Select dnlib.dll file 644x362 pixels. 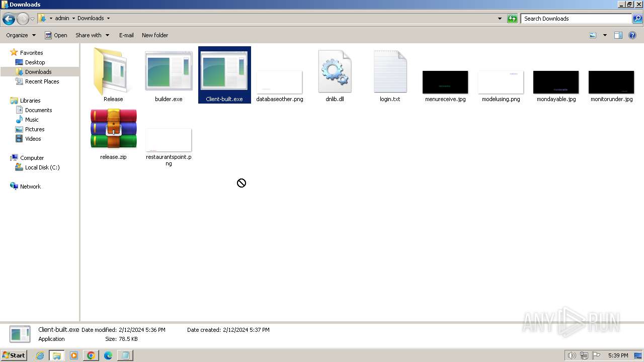point(335,75)
